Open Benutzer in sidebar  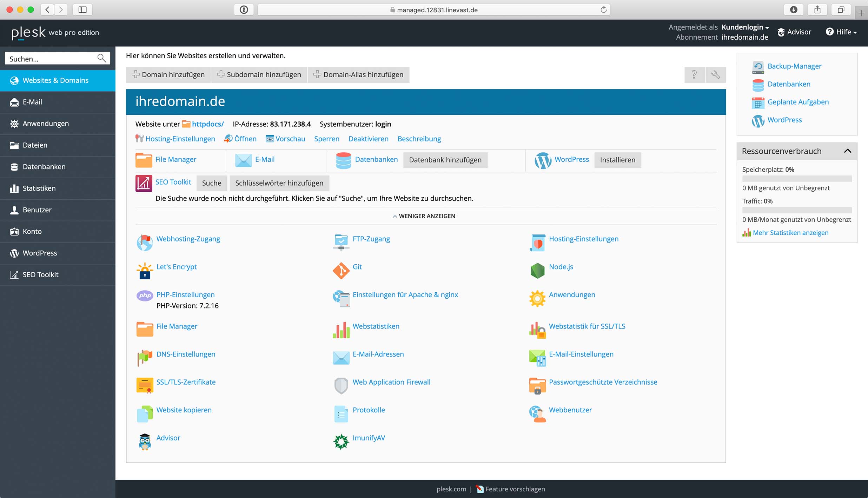pyautogui.click(x=58, y=210)
